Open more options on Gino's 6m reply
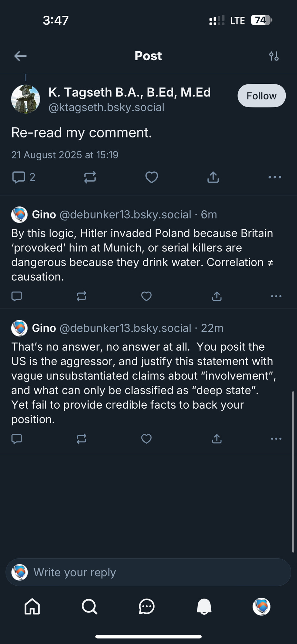Screen dimensions: 297x644 point(276,296)
